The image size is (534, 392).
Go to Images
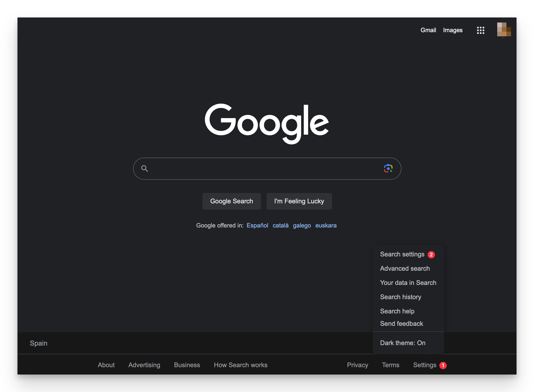pyautogui.click(x=453, y=30)
